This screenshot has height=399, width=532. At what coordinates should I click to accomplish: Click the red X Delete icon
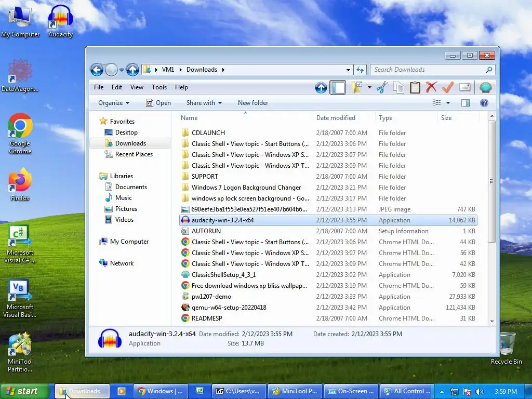pyautogui.click(x=431, y=87)
